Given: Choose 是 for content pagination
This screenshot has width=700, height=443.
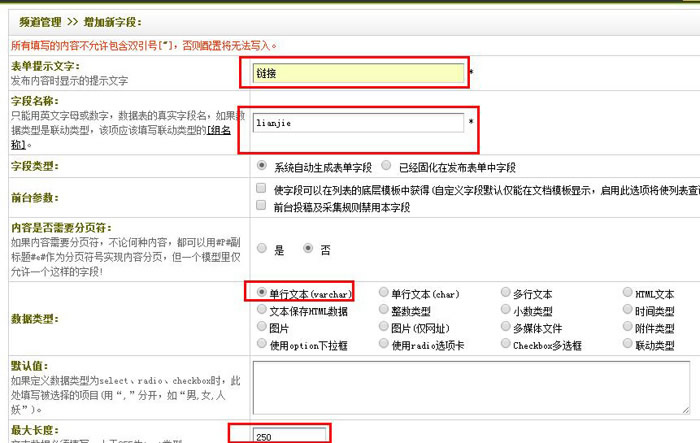Looking at the screenshot, I should click(262, 249).
